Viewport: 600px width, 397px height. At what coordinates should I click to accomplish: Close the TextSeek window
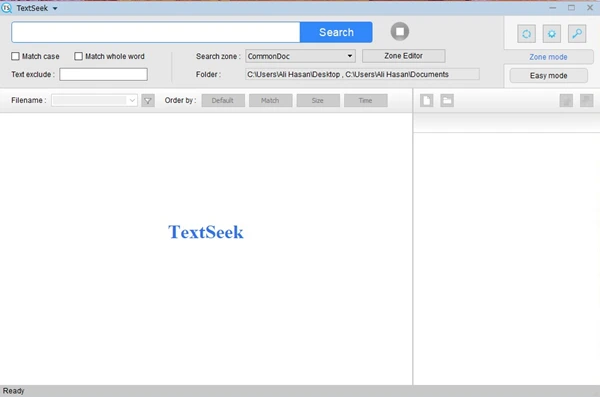[590, 8]
